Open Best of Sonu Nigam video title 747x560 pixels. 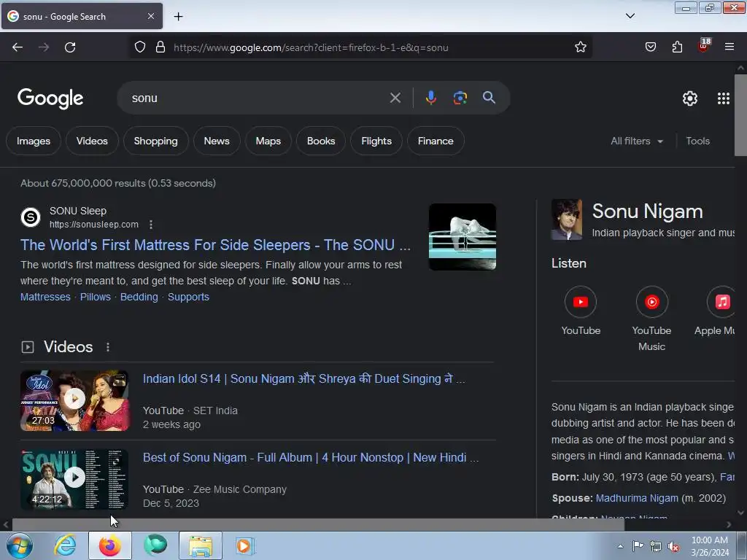pos(311,457)
